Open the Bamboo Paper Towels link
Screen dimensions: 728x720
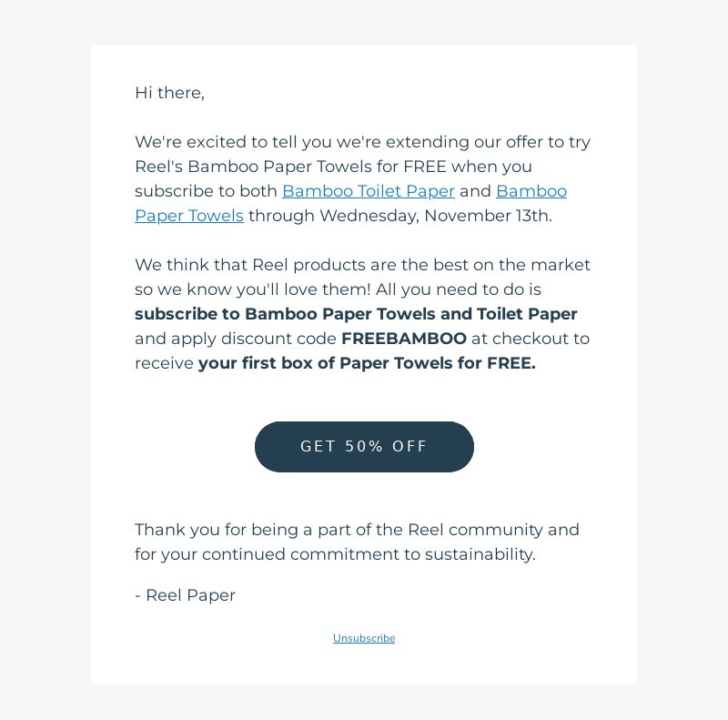tap(531, 191)
